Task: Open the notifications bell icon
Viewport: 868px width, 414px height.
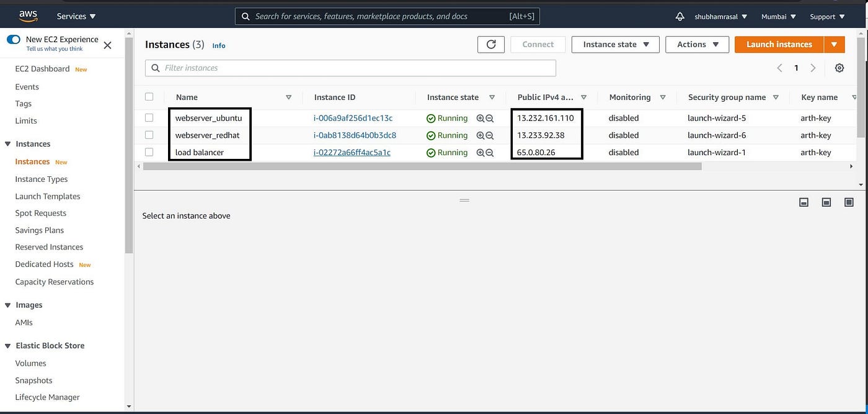Action: coord(680,16)
